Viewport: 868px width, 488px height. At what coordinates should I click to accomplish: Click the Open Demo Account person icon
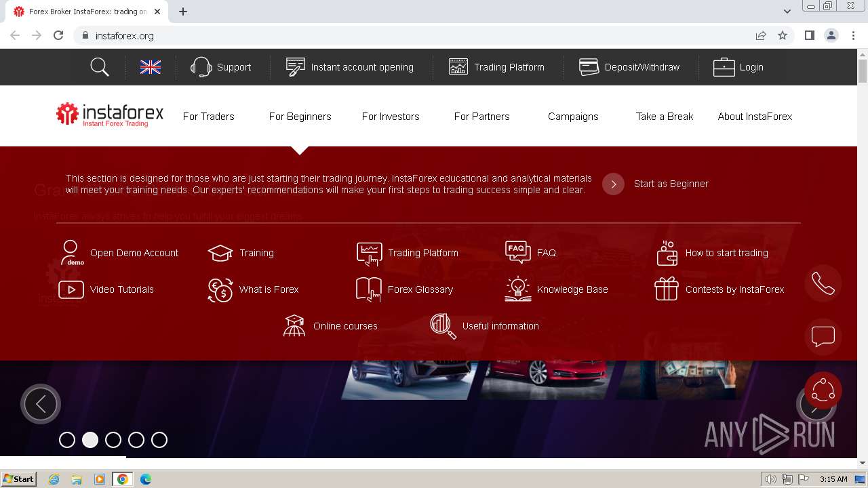71,253
